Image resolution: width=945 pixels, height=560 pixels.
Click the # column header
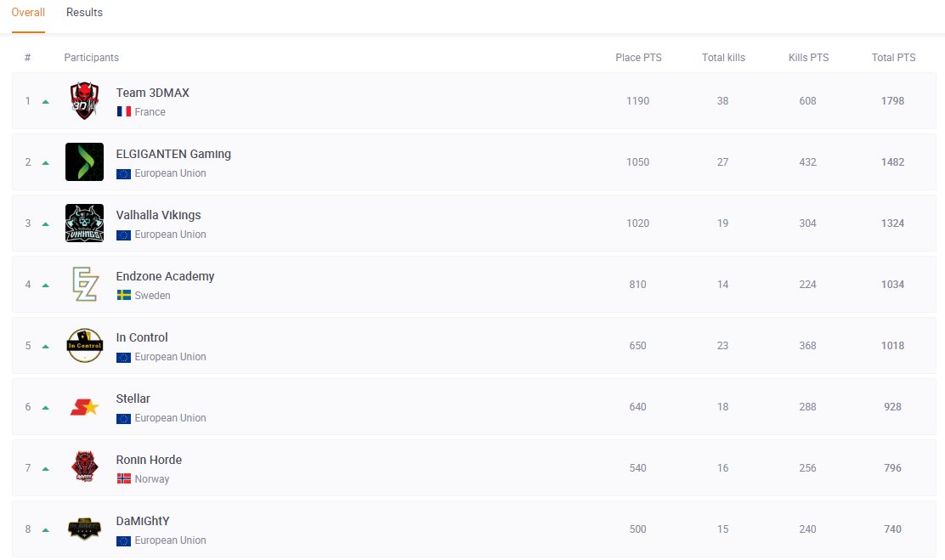click(28, 58)
